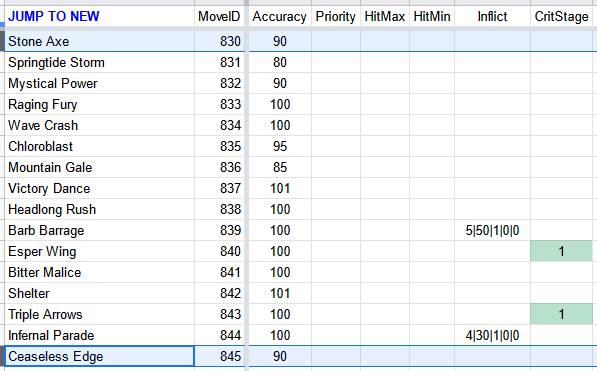597x371 pixels.
Task: Click MoveID value 833
Action: [x=230, y=104]
